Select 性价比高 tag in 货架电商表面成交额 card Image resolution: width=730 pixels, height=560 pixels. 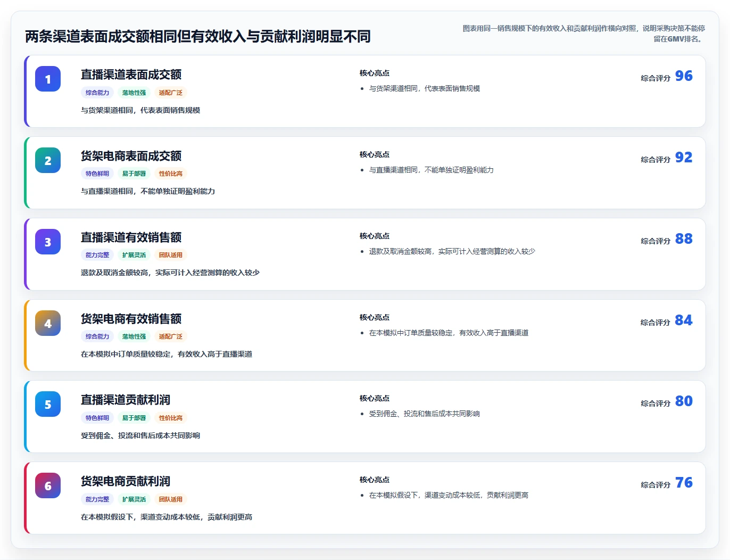point(171,174)
